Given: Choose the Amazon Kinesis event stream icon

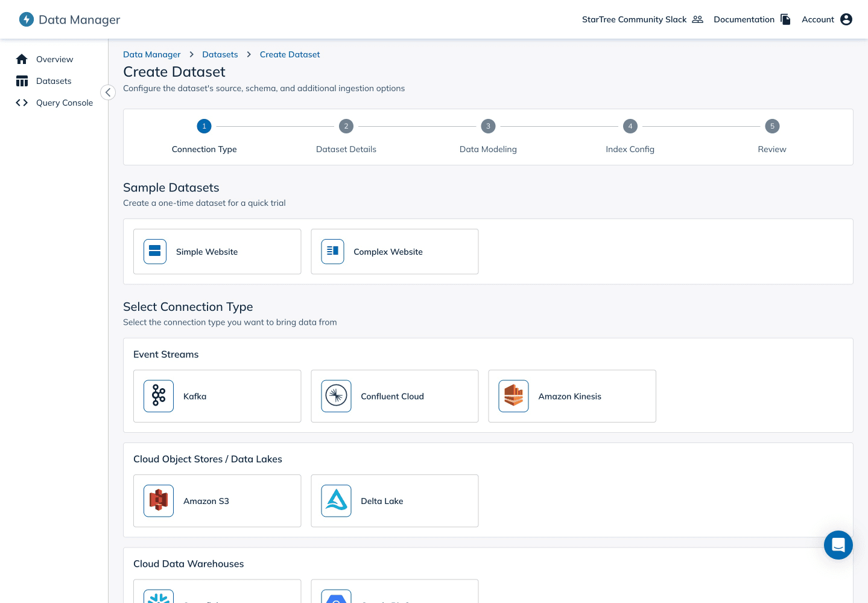Looking at the screenshot, I should [x=513, y=396].
